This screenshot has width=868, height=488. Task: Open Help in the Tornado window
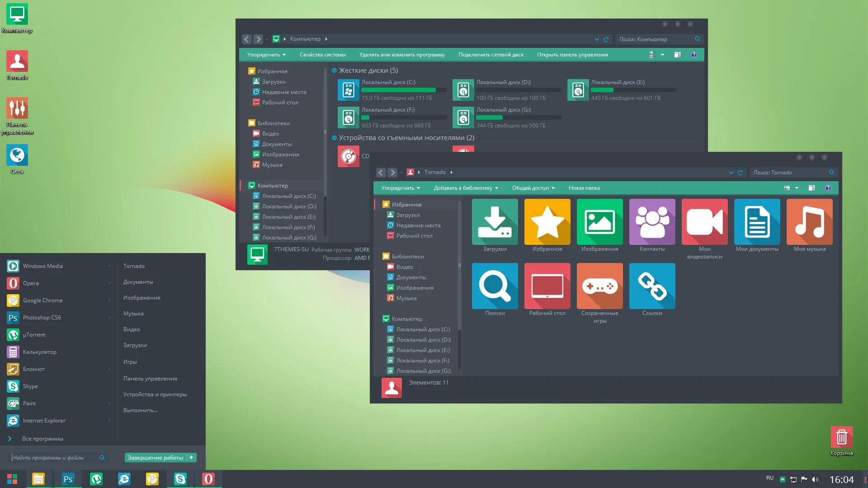[x=828, y=188]
